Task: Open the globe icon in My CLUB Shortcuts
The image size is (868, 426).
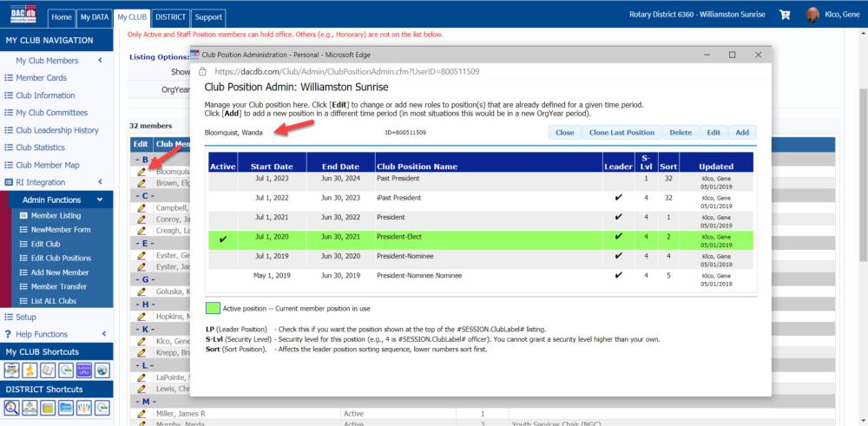Action: coord(102,370)
